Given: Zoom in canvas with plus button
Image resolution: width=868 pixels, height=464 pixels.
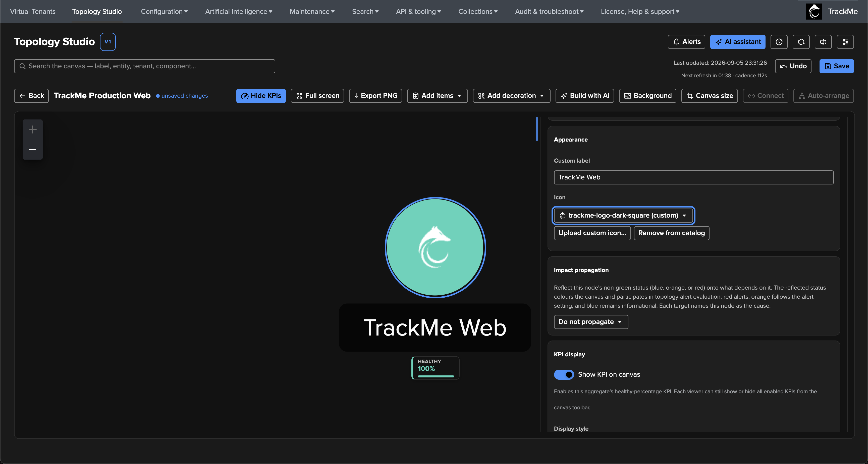Looking at the screenshot, I should [33, 129].
